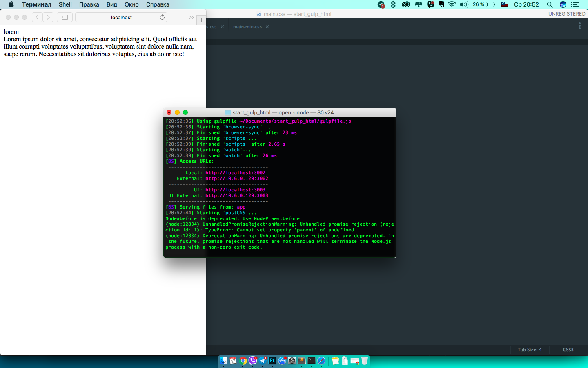Click External URL http://10.6.0.129:3002
This screenshot has height=368, width=588.
[237, 178]
